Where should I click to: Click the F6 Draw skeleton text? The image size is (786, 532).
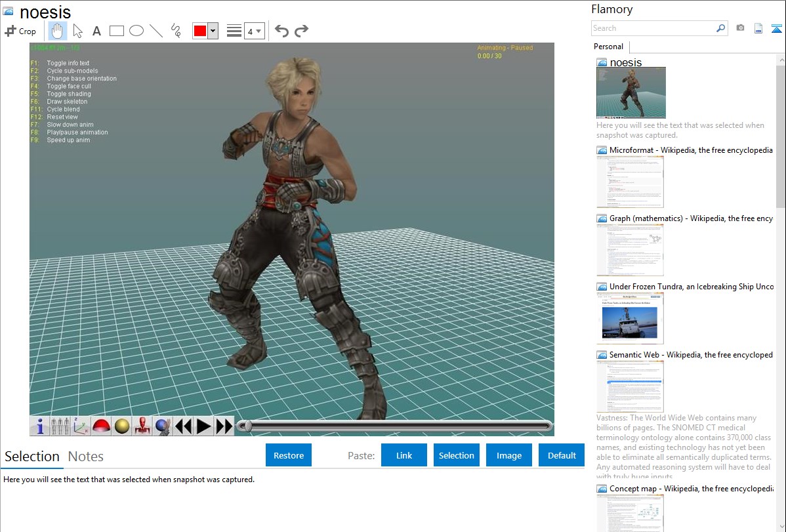(x=59, y=102)
